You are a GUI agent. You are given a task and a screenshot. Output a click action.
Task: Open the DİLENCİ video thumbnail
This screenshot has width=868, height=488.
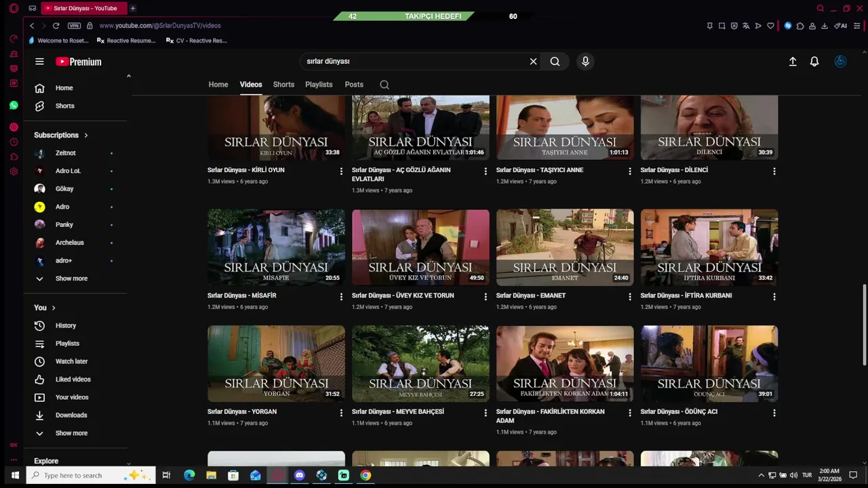[x=709, y=127]
